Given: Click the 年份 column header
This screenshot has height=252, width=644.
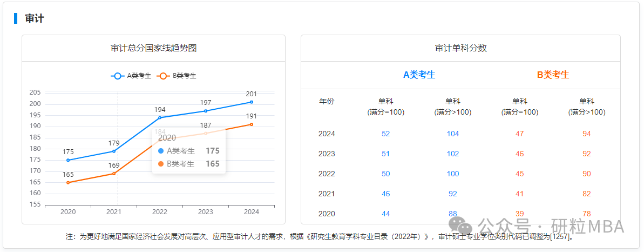Looking at the screenshot, I should coord(327,101).
